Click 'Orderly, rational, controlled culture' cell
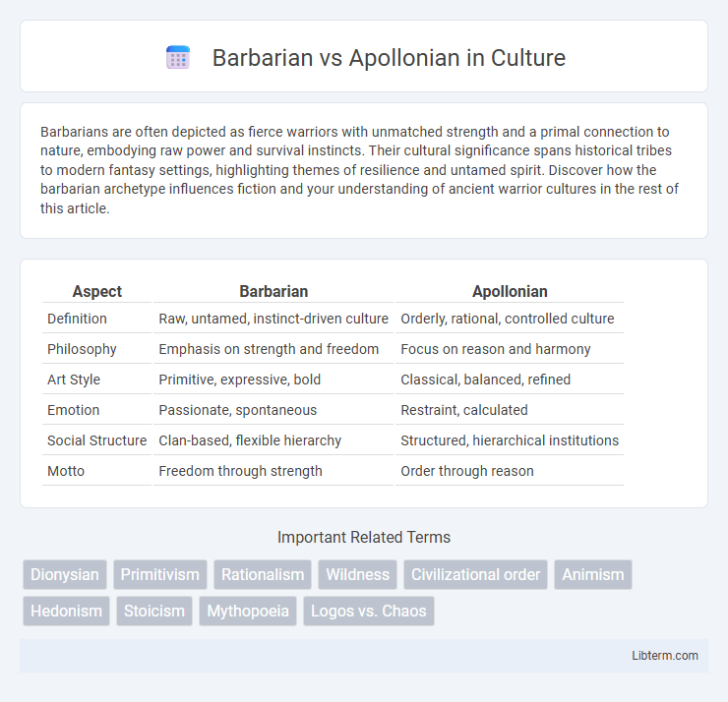Image resolution: width=728 pixels, height=702 pixels. 510,319
